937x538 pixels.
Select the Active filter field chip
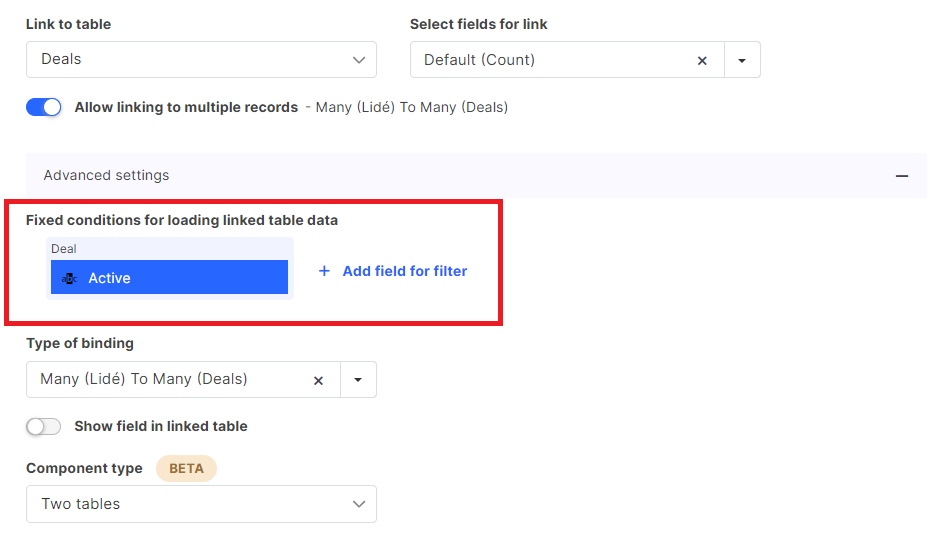(x=169, y=277)
